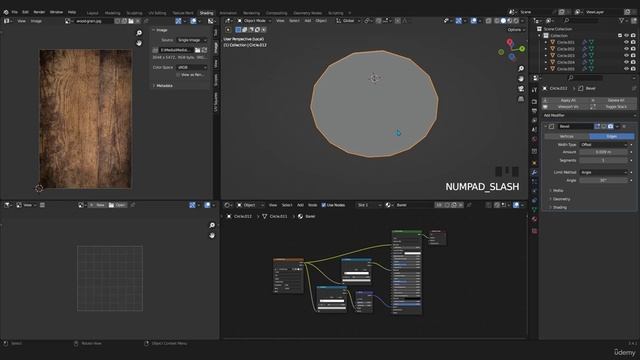640x360 pixels.
Task: Toggle Collection visibility eye in outliner
Action: [627, 36]
